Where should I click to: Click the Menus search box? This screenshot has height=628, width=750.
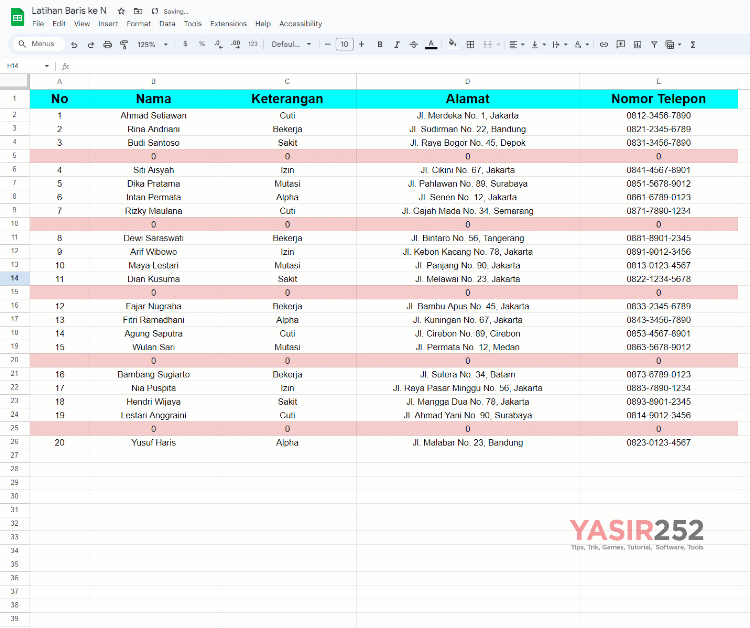(38, 44)
